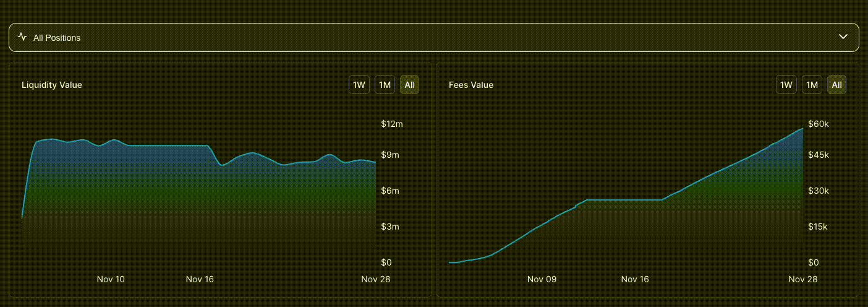Select 1M range on Liquidity Value chart

point(385,85)
